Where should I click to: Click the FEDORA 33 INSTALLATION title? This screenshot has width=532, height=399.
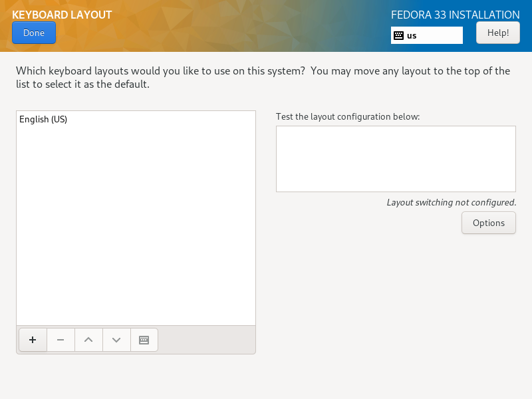455,15
